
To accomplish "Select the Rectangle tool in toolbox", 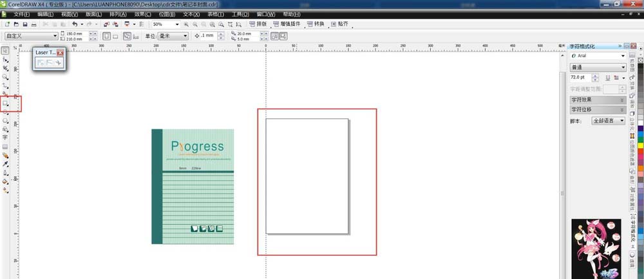I will 6,103.
